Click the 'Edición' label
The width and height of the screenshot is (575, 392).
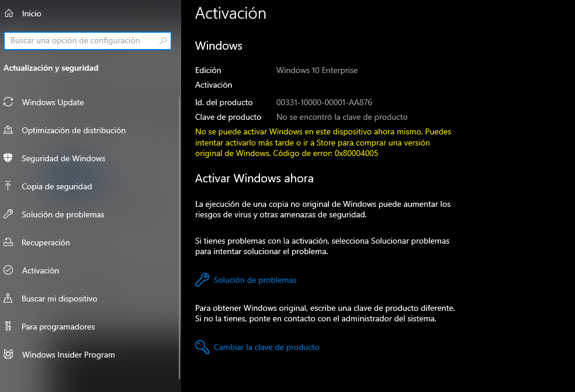point(208,71)
